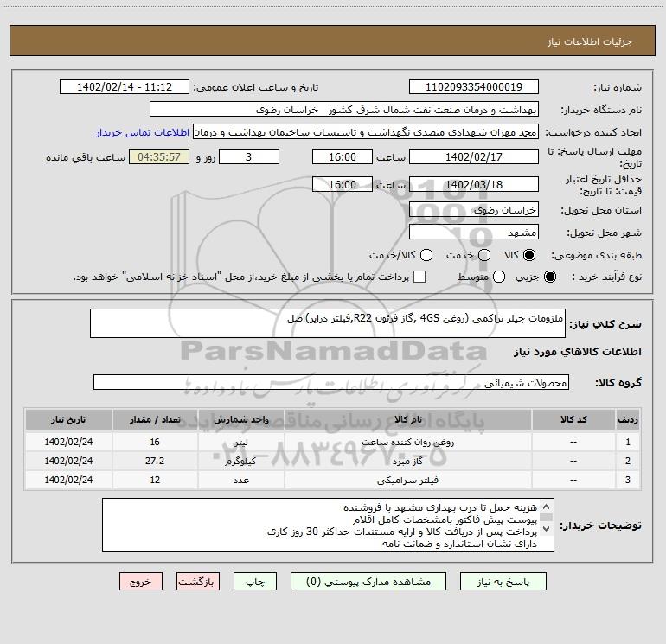The width and height of the screenshot is (666, 644).
Task: Select the متوسط purchase type radio
Action: coord(499,277)
